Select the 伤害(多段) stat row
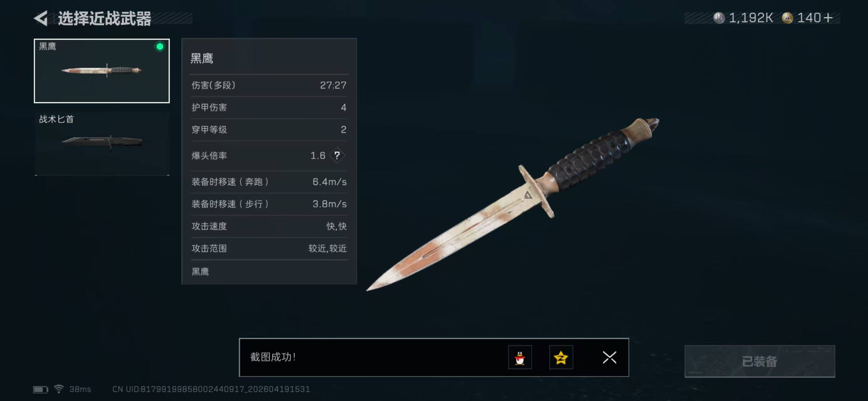This screenshot has height=401, width=868. pyautogui.click(x=269, y=85)
